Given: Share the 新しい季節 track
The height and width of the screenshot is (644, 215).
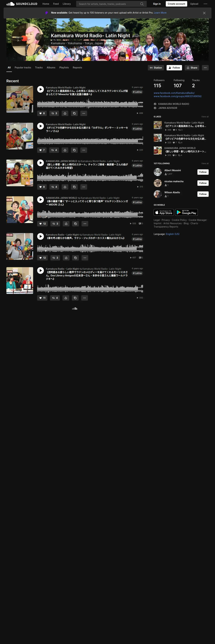Looking at the screenshot, I should pyautogui.click(x=65, y=187).
